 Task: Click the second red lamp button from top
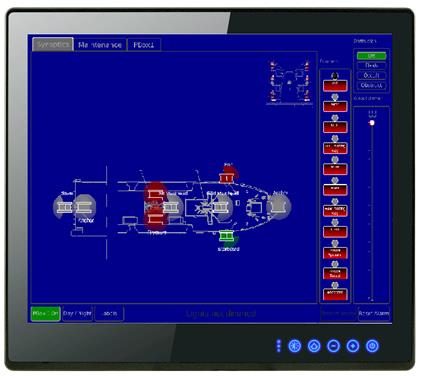tap(335, 106)
